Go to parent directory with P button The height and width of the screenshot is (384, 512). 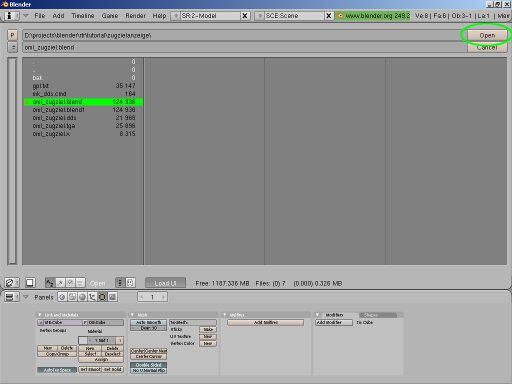coord(12,35)
